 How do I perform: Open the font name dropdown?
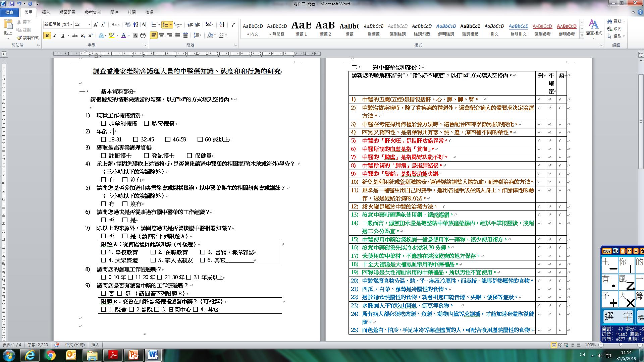[71, 25]
